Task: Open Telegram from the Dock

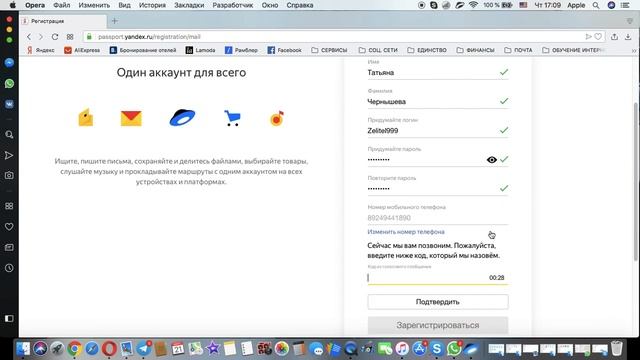Action: (x=144, y=349)
